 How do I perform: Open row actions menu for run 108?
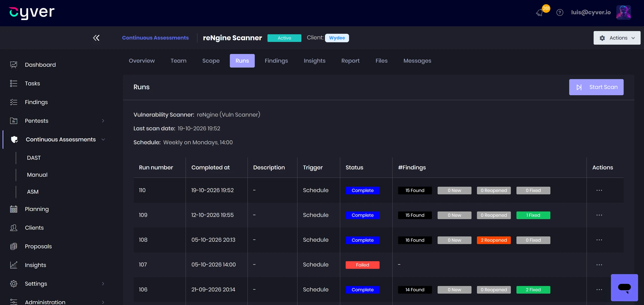point(599,240)
